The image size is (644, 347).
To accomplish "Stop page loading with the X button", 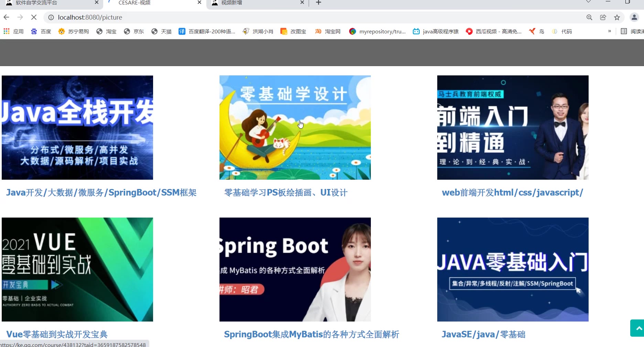I will coord(34,17).
